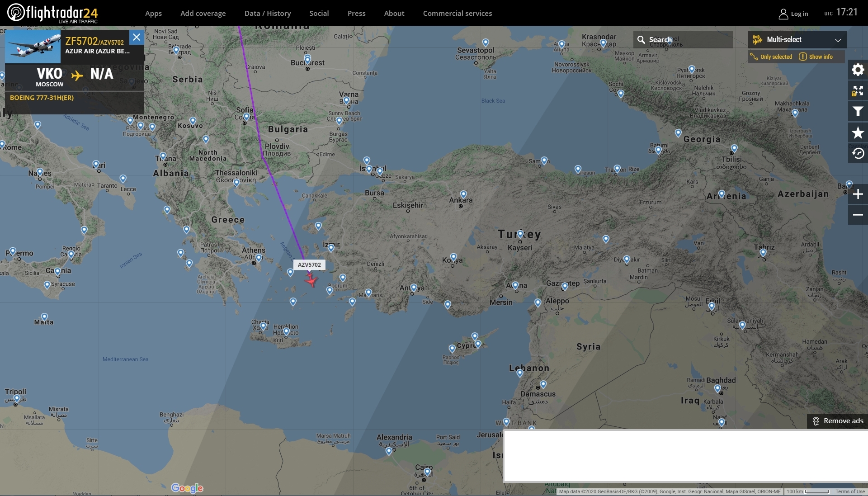This screenshot has height=496, width=868.
Task: Select the Aleppo airport marker
Action: click(538, 303)
